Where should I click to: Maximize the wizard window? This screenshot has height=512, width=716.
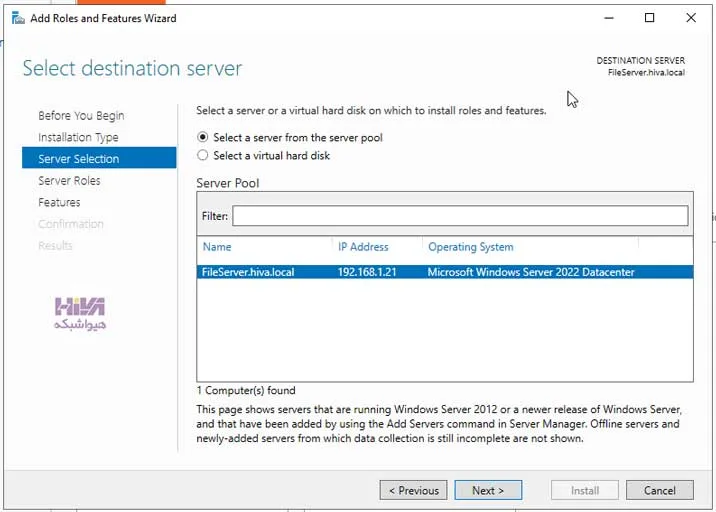tap(649, 18)
